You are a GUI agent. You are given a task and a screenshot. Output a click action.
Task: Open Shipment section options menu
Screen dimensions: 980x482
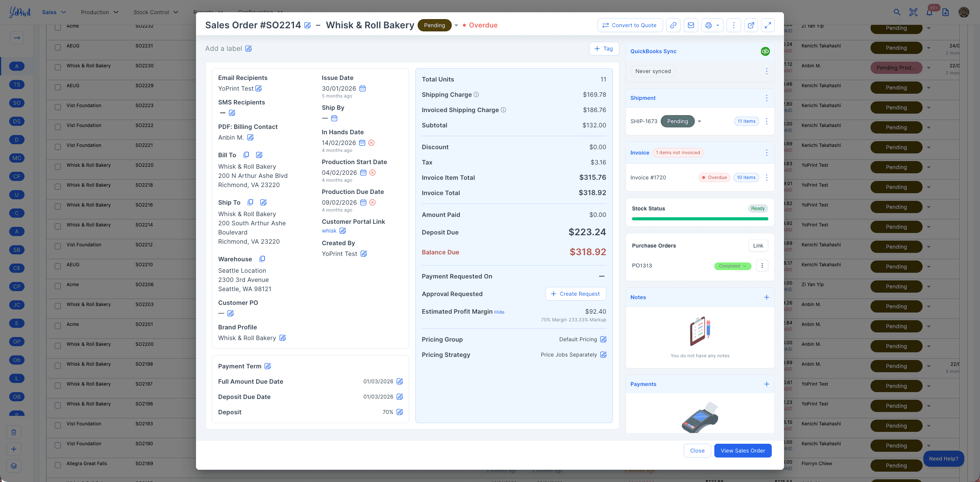point(767,98)
